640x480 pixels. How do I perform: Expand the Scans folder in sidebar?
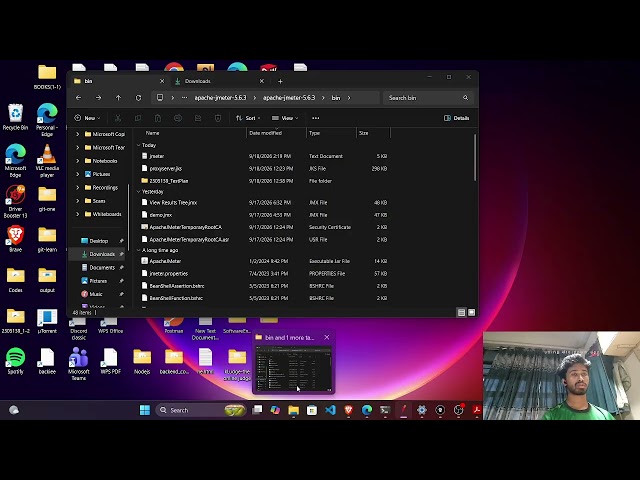click(x=78, y=201)
